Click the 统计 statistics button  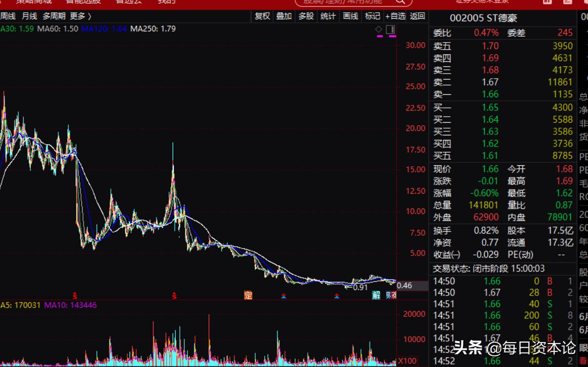pos(328,16)
